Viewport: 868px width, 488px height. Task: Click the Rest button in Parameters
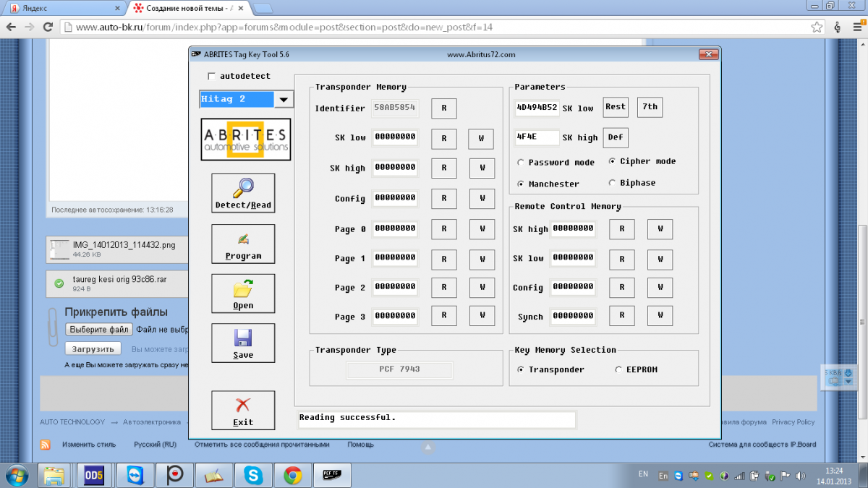pyautogui.click(x=616, y=107)
